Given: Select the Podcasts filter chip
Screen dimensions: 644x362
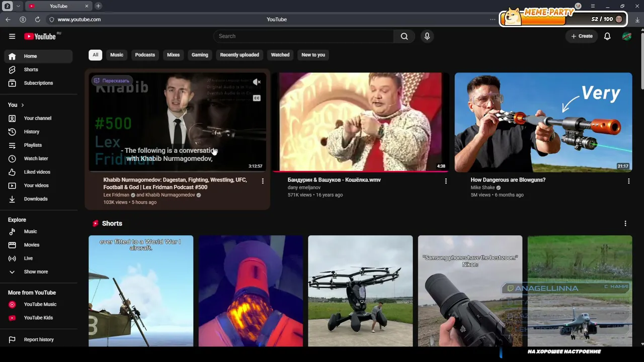Looking at the screenshot, I should 145,55.
